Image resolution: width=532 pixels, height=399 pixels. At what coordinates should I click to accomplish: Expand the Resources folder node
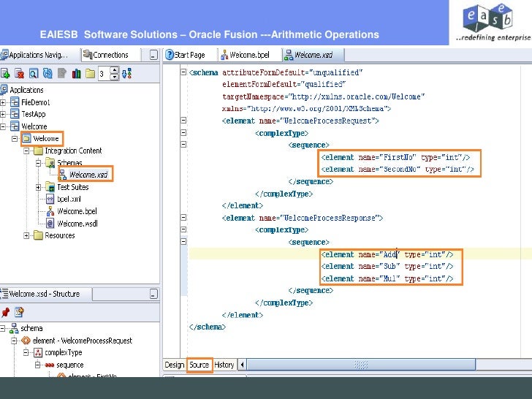pyautogui.click(x=26, y=235)
